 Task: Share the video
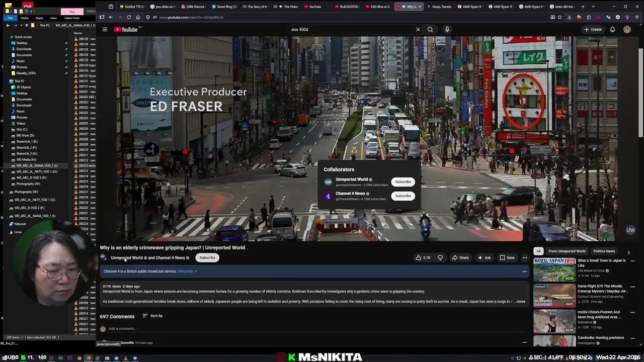point(460,258)
